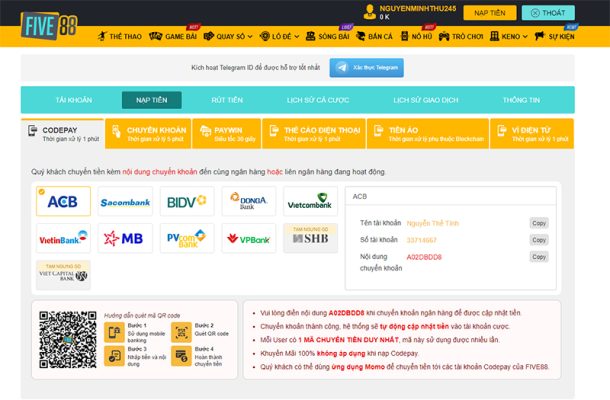Click the Xác thực Telegram button
Viewport: 610px width, 400px height.
coord(366,68)
